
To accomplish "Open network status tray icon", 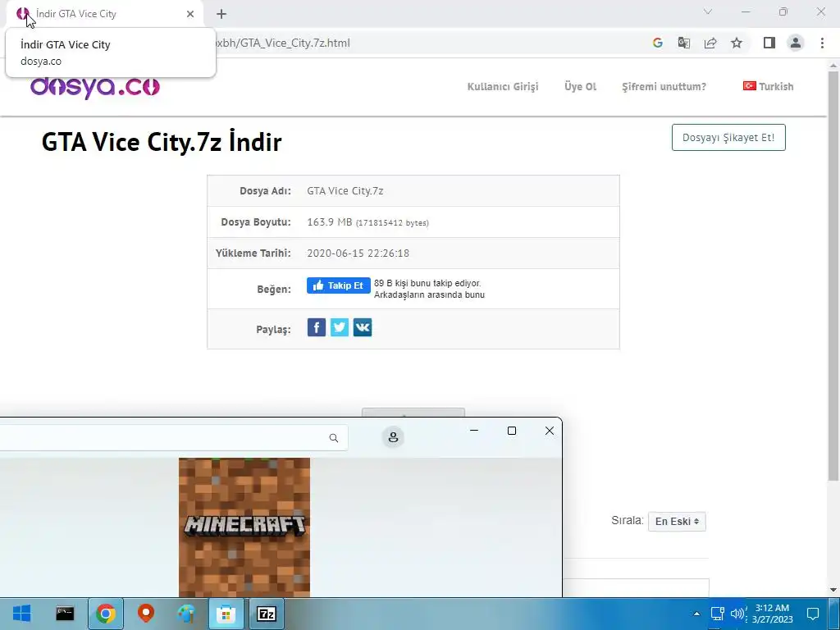I will (717, 614).
